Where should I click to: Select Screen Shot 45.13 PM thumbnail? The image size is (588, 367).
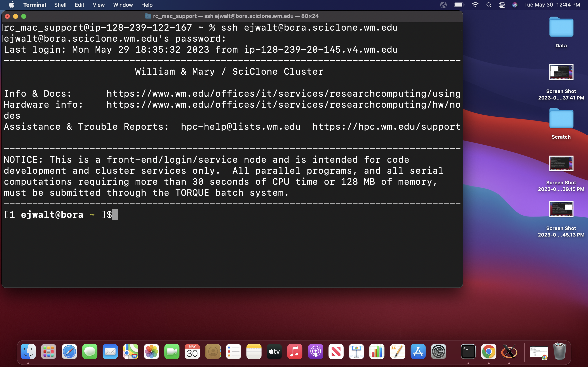[561, 209]
